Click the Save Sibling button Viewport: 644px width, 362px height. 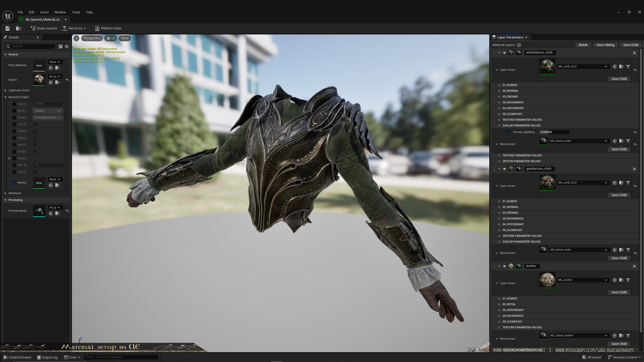pyautogui.click(x=605, y=45)
